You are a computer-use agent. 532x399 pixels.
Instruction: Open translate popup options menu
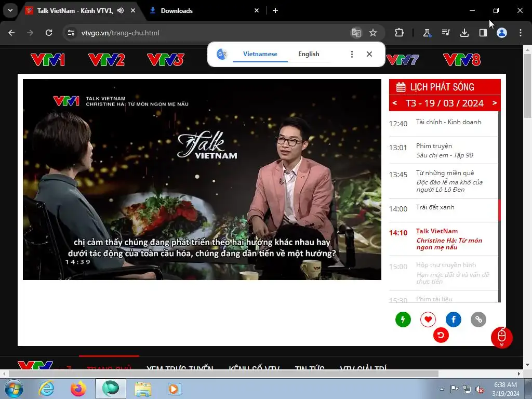pos(352,54)
